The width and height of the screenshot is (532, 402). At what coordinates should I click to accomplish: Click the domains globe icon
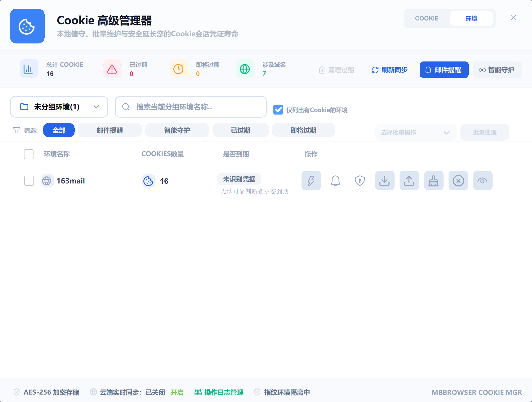(x=245, y=69)
